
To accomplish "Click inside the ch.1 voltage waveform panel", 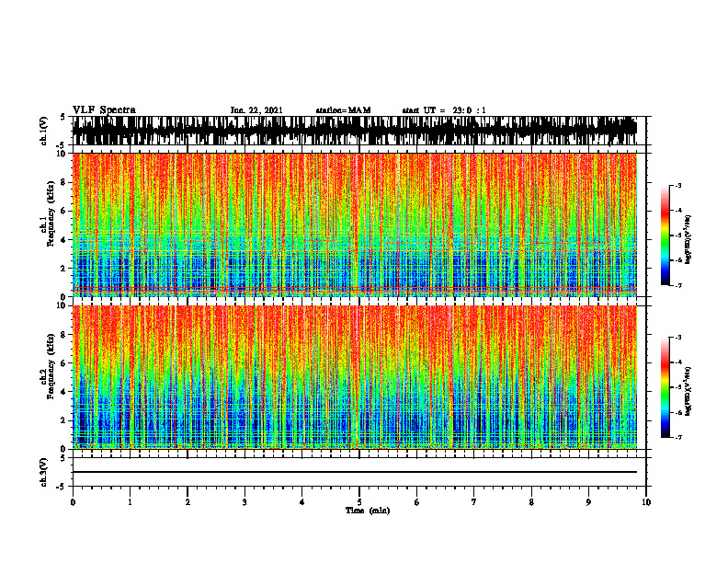I will [x=358, y=131].
